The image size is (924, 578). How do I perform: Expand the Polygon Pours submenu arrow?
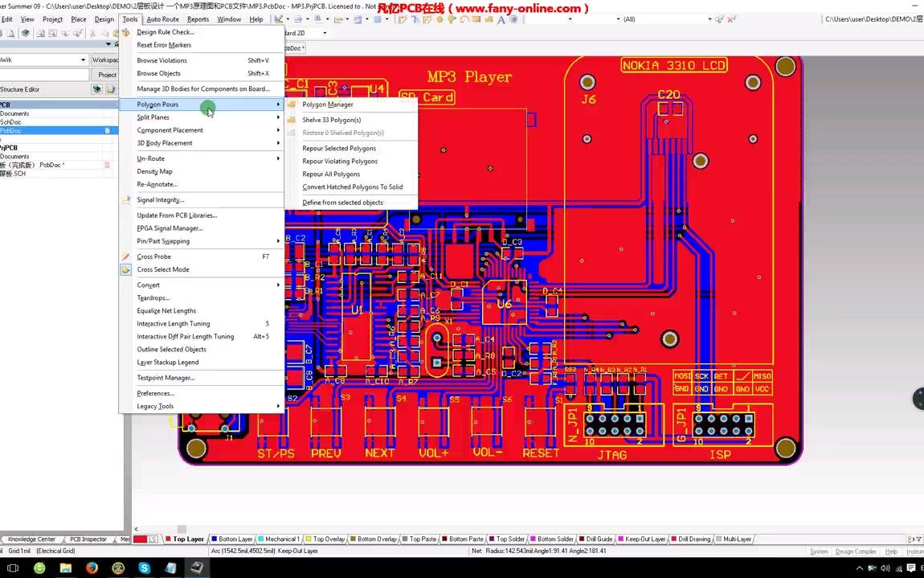277,105
